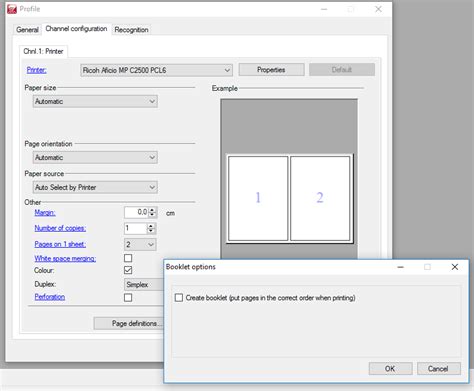Click the Profile window app icon
The image size is (474, 391).
click(x=12, y=9)
